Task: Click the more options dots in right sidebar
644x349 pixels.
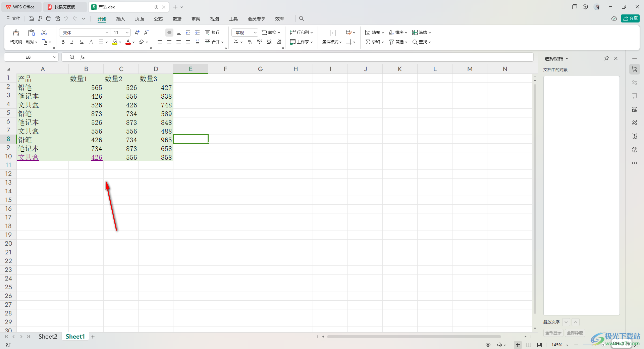Action: tap(635, 163)
